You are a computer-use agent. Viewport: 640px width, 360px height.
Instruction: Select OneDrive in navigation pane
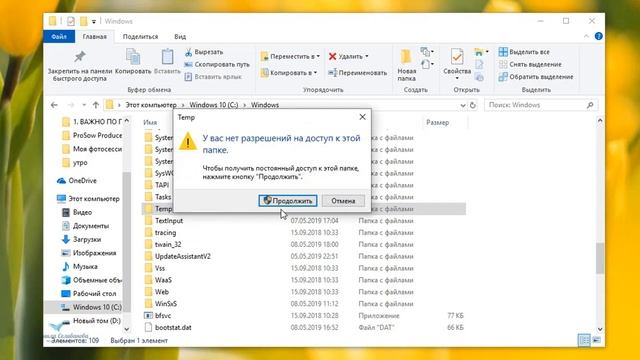coord(78,180)
